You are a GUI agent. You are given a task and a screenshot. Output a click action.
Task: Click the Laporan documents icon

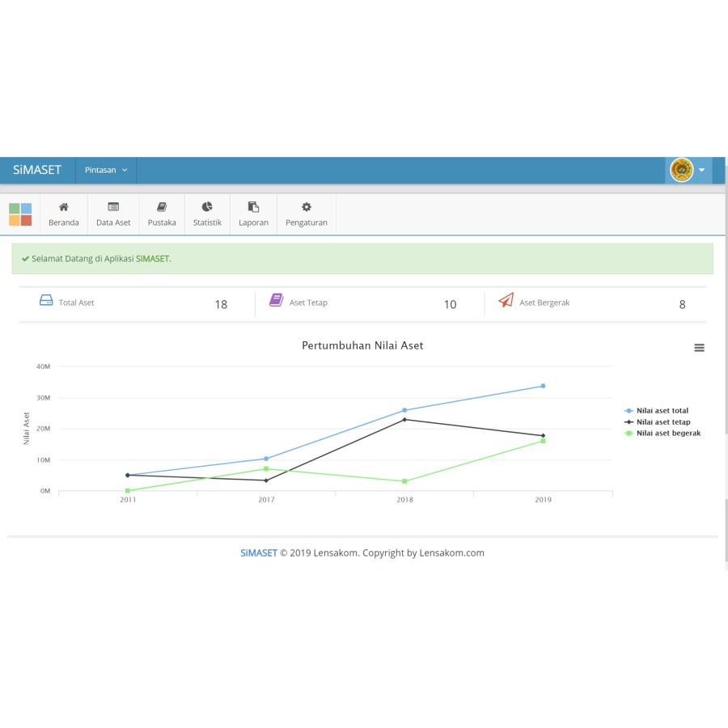(253, 207)
